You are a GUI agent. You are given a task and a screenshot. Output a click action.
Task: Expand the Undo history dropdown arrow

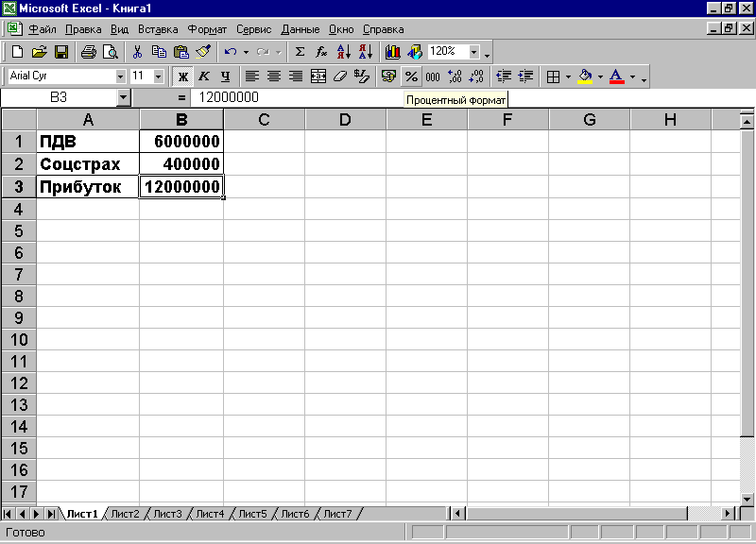pyautogui.click(x=246, y=52)
